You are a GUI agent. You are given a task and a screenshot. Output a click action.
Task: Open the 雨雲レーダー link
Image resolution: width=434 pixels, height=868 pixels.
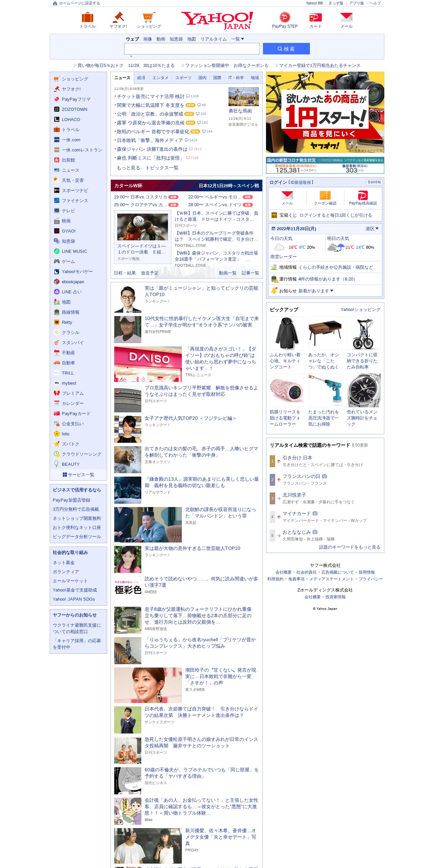[284, 257]
